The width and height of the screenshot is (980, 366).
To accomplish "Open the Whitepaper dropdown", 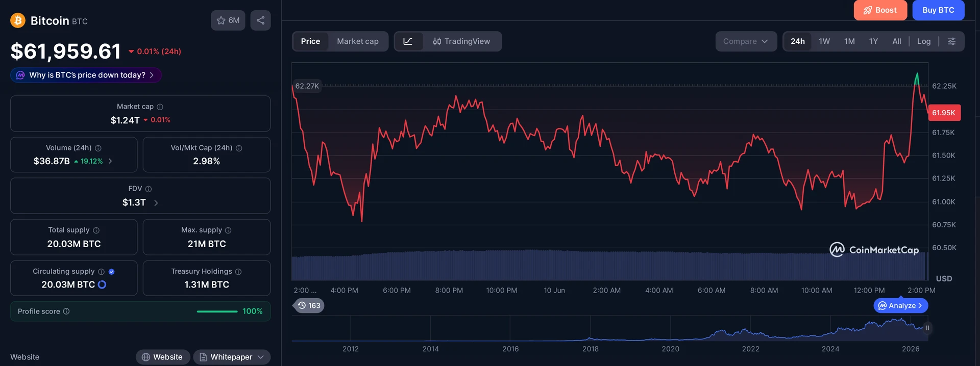I will [232, 357].
